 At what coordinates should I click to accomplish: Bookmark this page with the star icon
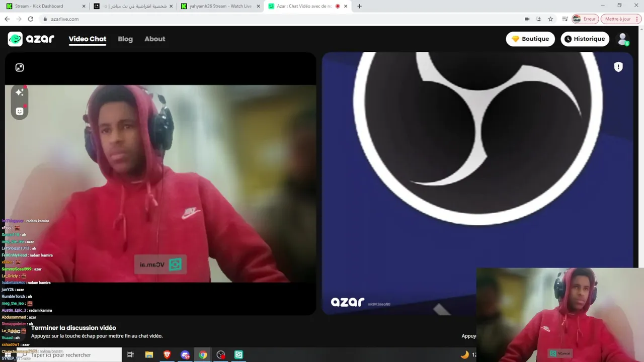coord(550,19)
